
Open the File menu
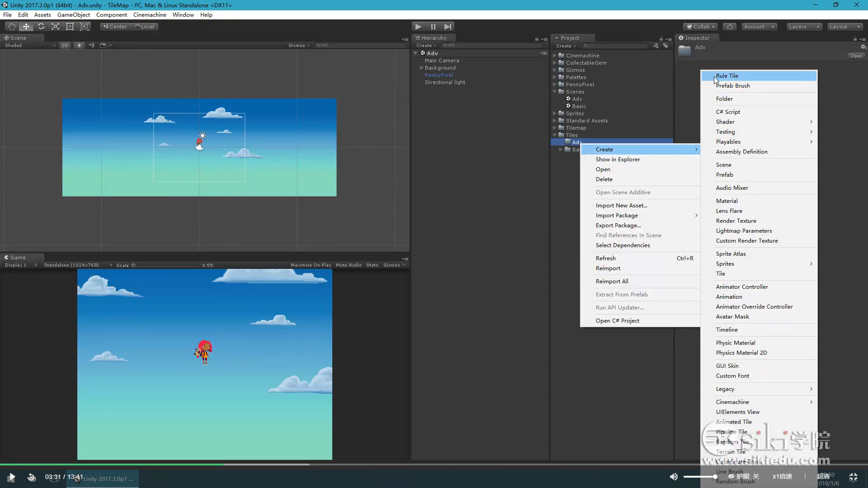7,15
